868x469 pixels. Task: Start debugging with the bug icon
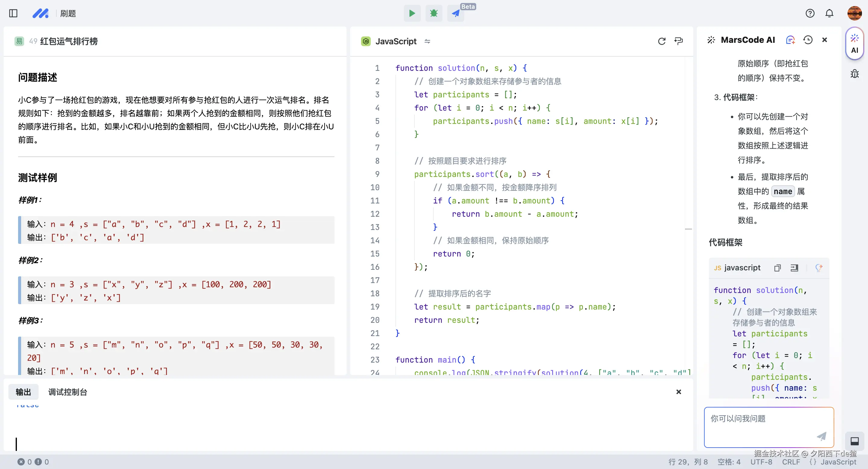tap(434, 14)
